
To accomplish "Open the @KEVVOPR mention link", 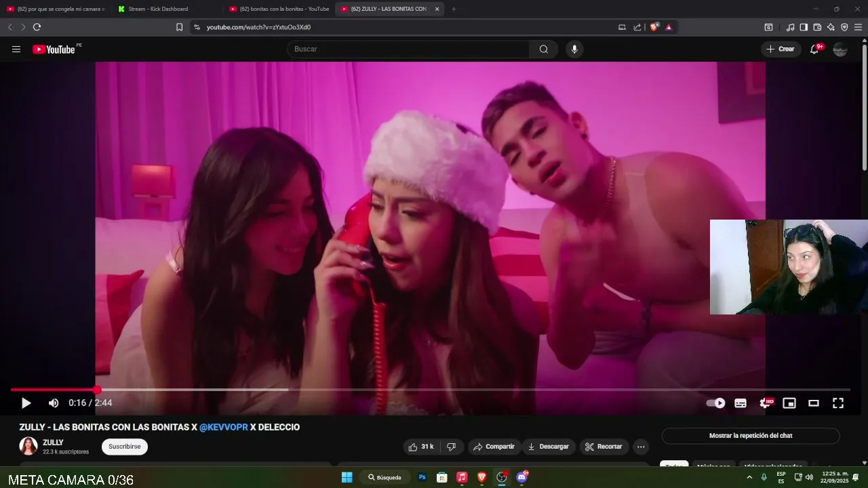I will 224,427.
